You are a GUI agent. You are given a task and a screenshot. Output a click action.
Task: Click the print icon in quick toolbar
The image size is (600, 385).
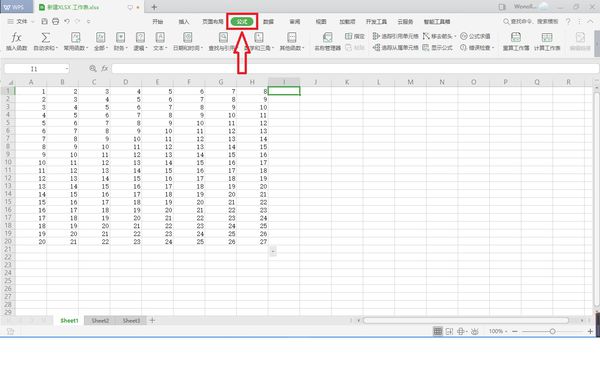[55, 21]
